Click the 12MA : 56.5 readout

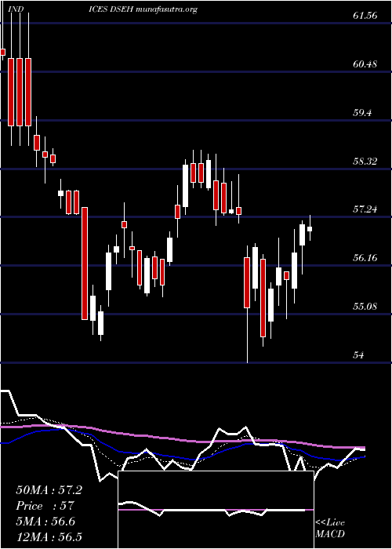(51, 537)
